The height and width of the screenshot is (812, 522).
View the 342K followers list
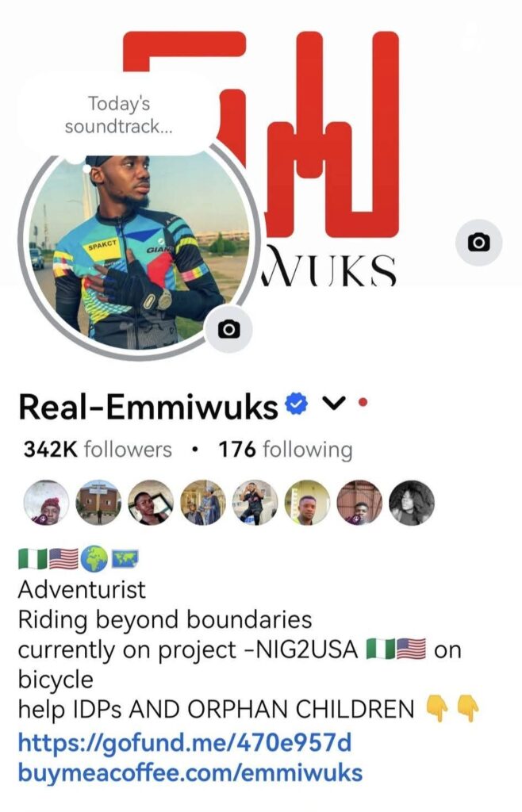pyautogui.click(x=98, y=450)
